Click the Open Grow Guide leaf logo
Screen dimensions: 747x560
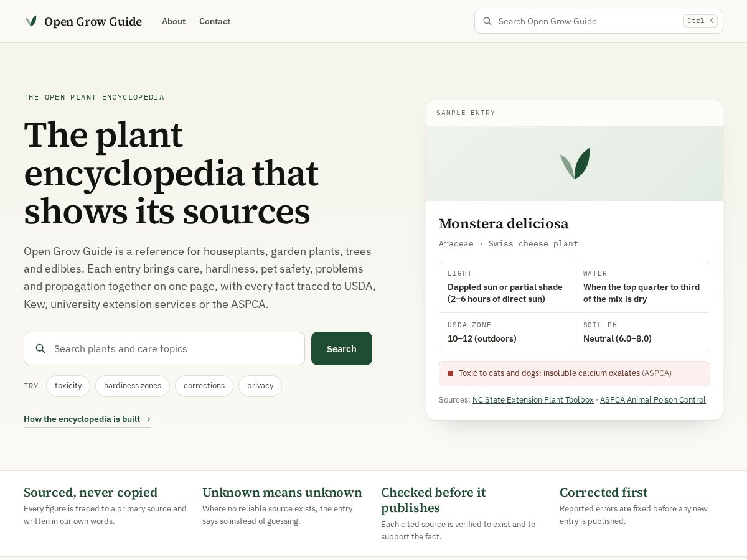click(31, 21)
